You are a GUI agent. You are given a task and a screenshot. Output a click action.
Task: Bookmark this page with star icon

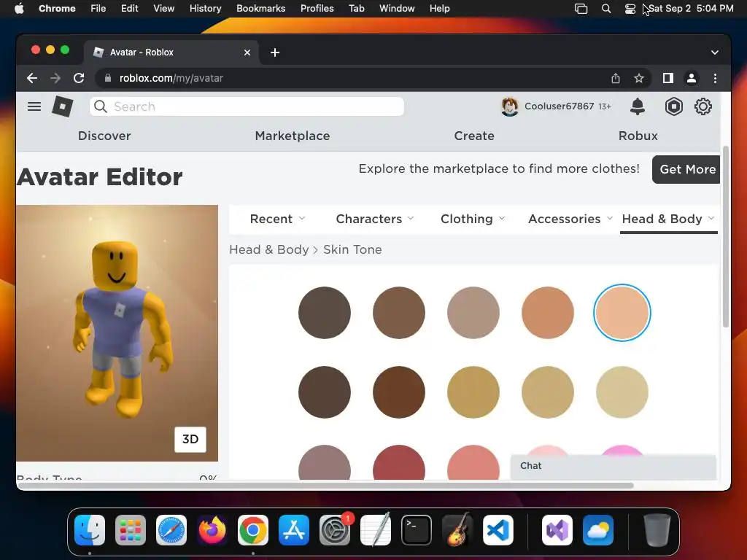[639, 78]
